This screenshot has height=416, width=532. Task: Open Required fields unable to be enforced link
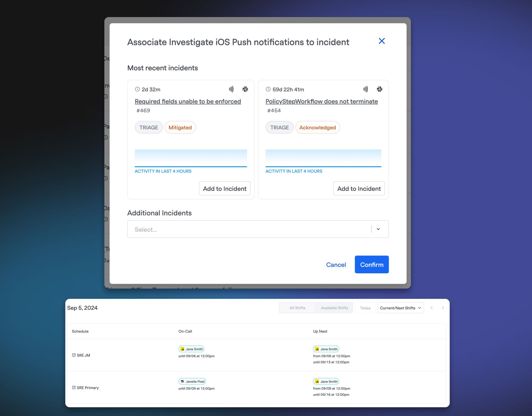point(188,101)
